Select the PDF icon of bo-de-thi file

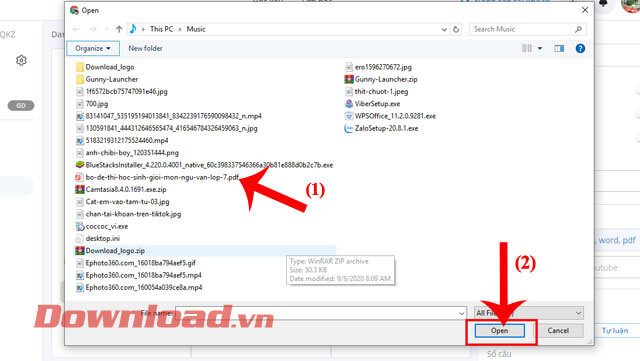[79, 177]
